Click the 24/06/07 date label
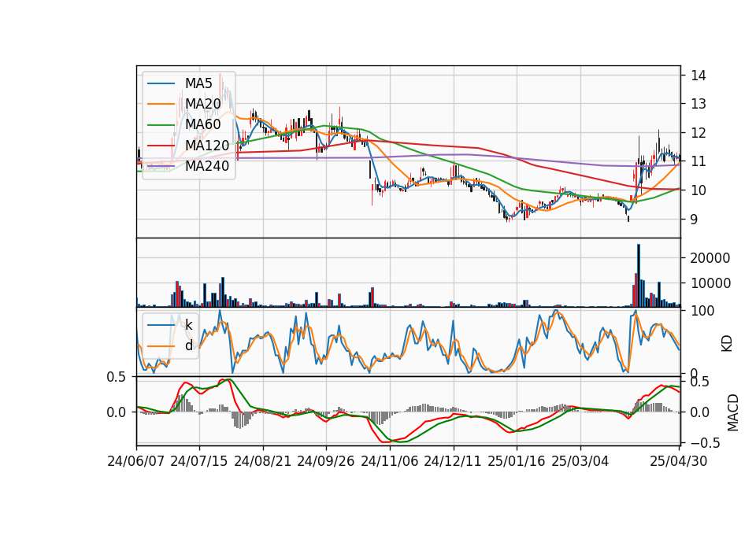This screenshot has height=543, width=756. pos(136,462)
